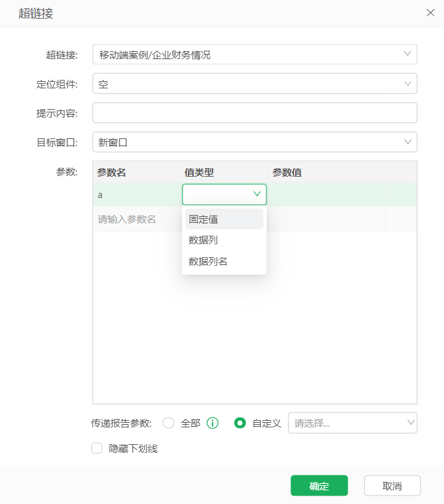Click the 定位组件 chevron arrow
The image size is (444, 504).
408,84
